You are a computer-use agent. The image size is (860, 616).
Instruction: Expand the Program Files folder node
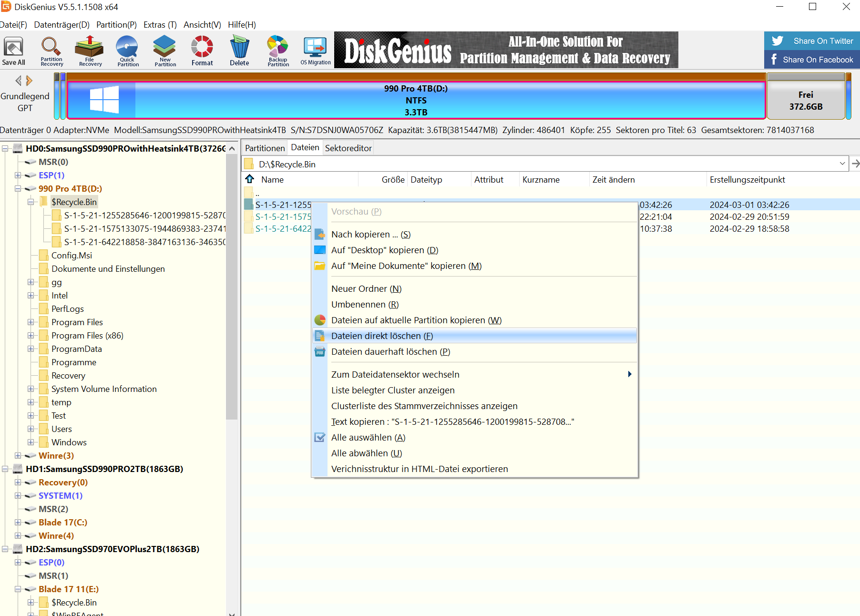tap(31, 322)
